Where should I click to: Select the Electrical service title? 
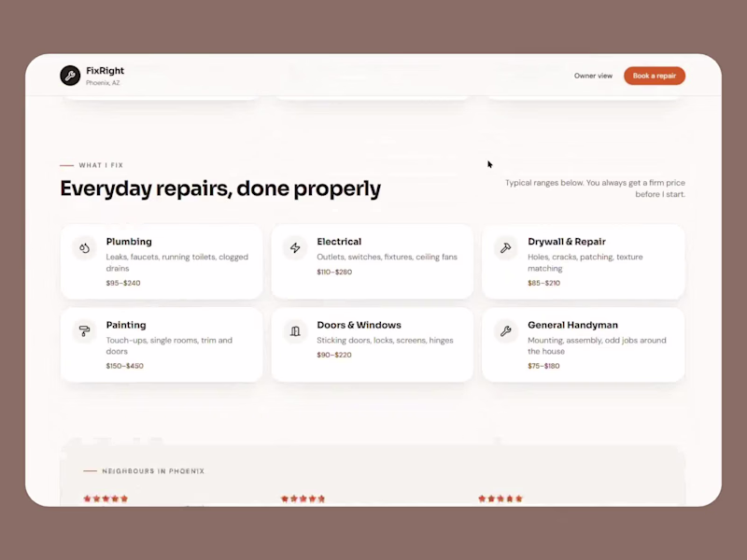(x=339, y=242)
